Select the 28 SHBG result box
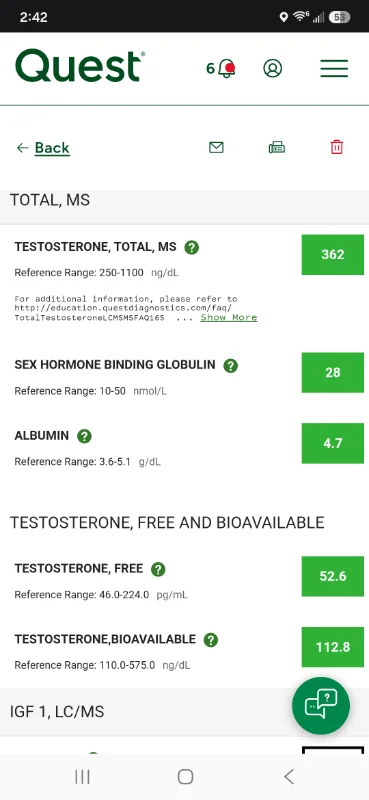The height and width of the screenshot is (800, 369). (333, 372)
